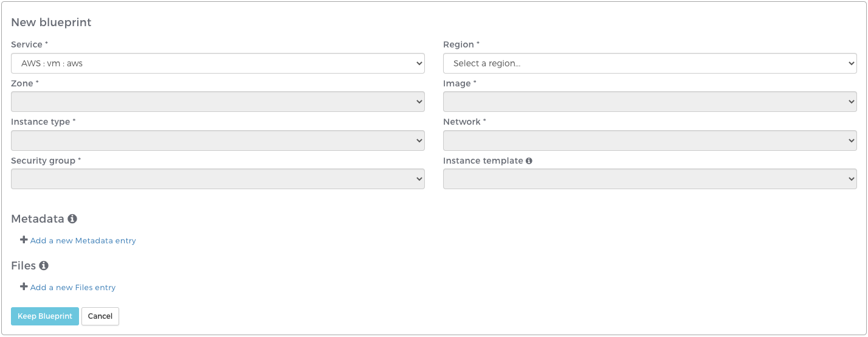
Task: Click the Metadata section heading
Action: tap(38, 219)
